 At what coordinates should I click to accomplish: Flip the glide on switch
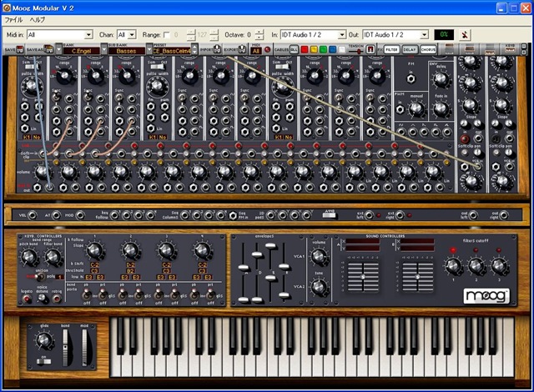[43, 361]
